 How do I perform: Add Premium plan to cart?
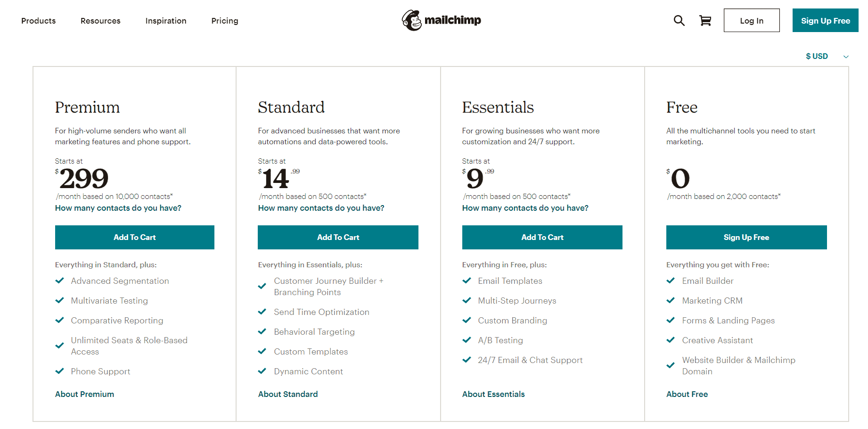pos(135,237)
